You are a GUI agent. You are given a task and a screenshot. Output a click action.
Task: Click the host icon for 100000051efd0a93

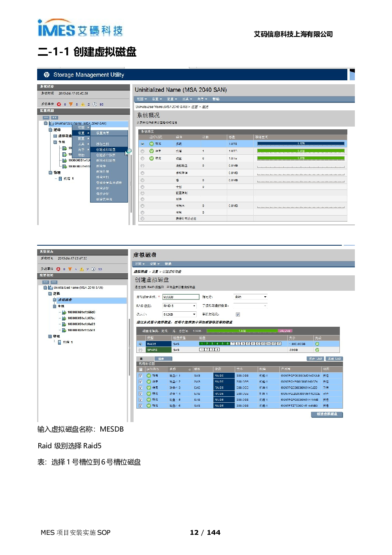(x=64, y=324)
